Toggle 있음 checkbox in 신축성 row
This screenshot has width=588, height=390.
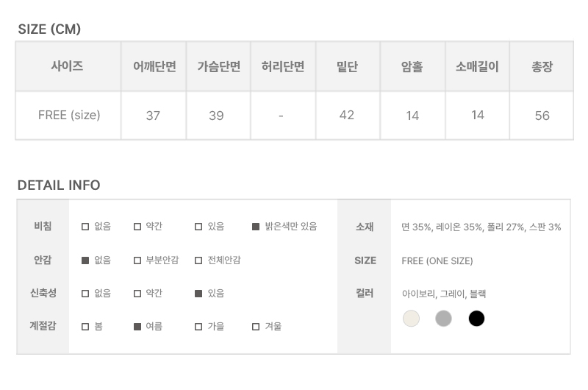pos(198,294)
